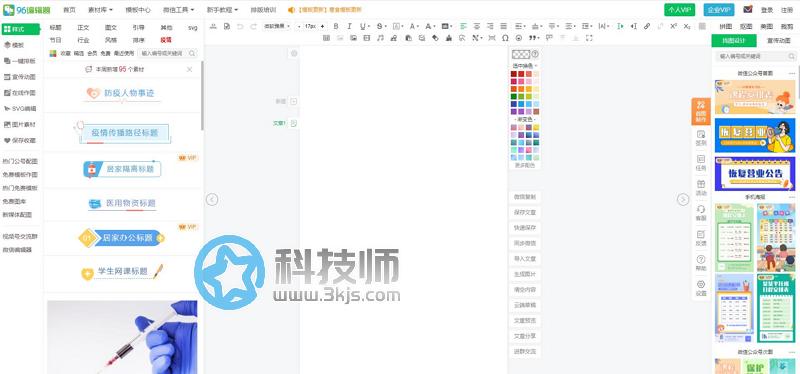Open 排版培训 in top navigation
Image resolution: width=800 pixels, height=374 pixels.
click(x=263, y=10)
